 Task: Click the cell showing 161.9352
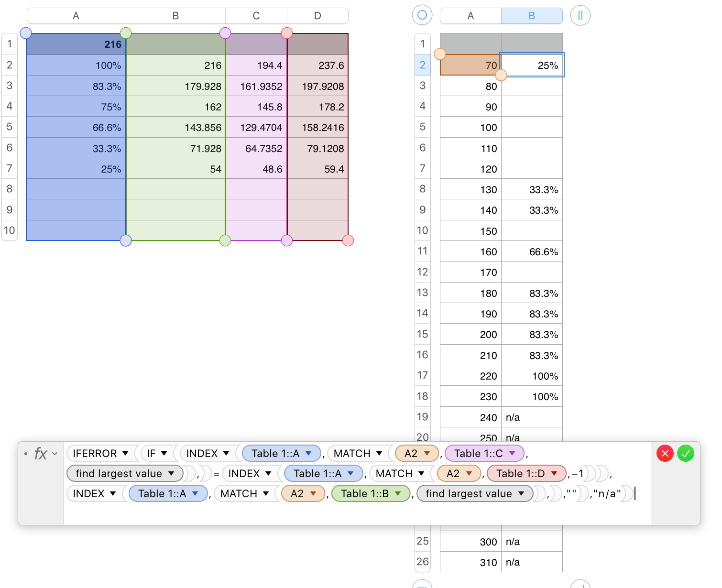[x=256, y=86]
